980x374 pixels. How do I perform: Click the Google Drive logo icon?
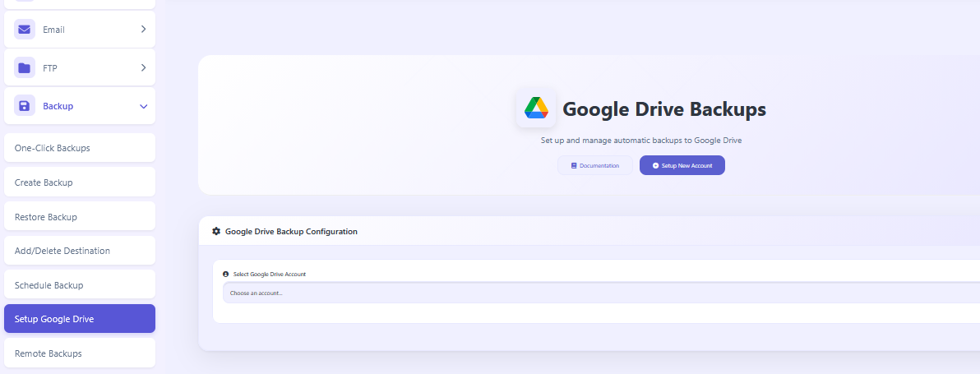(x=536, y=109)
